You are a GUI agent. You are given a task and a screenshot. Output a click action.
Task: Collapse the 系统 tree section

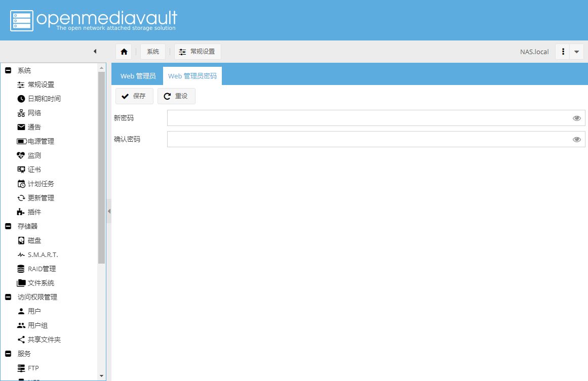pyautogui.click(x=8, y=70)
